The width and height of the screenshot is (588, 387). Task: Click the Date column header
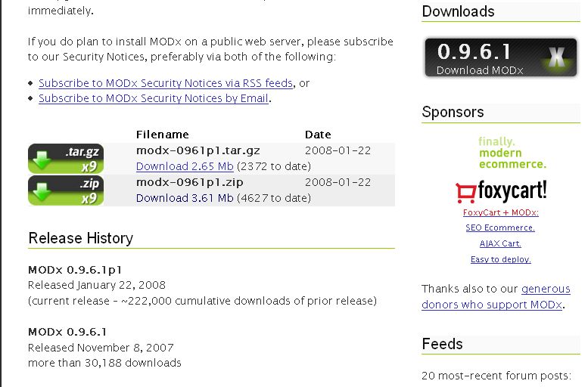[x=318, y=135]
